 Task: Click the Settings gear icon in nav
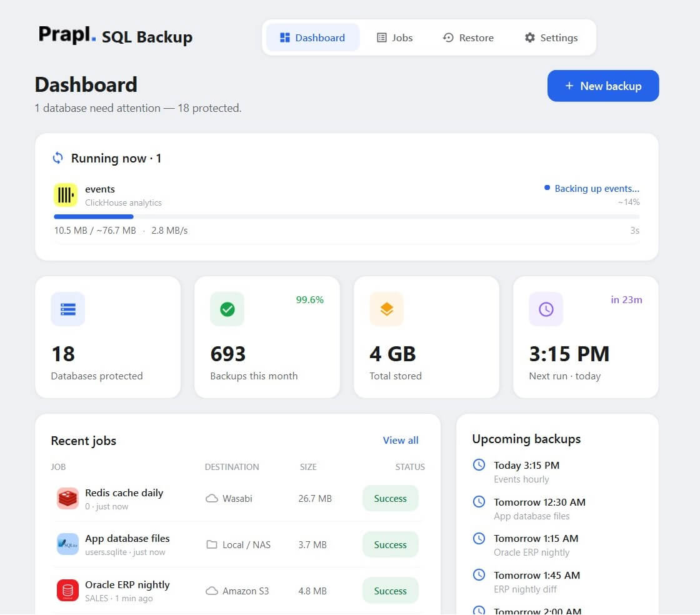click(530, 37)
